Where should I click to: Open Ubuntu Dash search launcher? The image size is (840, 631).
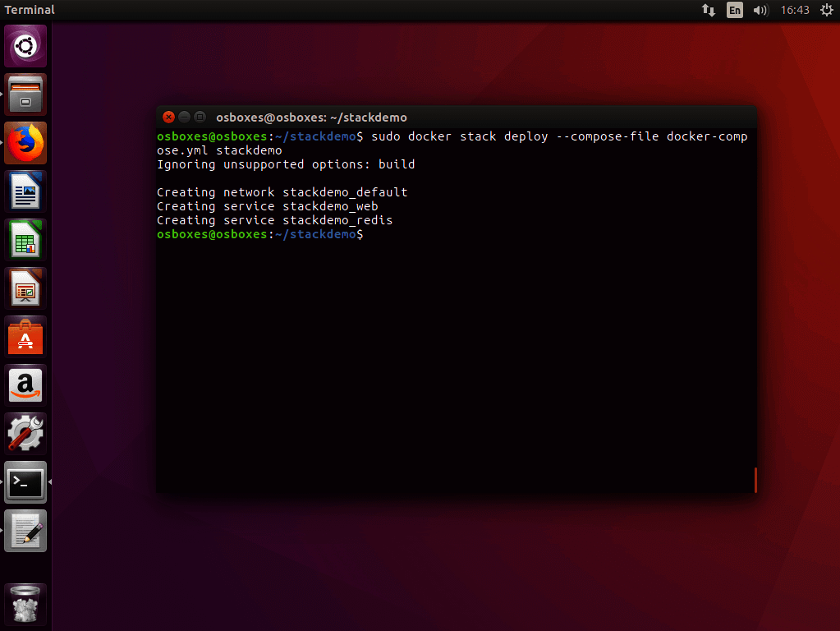[x=25, y=46]
